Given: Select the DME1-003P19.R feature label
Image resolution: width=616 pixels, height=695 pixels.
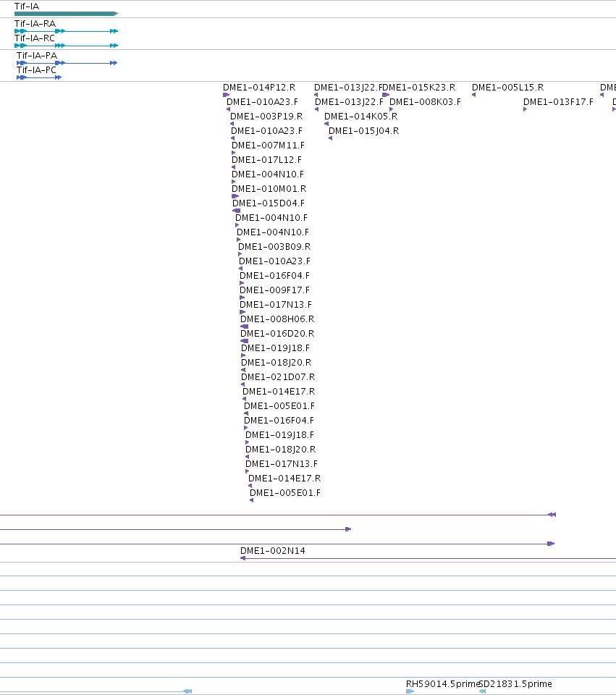Looking at the screenshot, I should 266,117.
